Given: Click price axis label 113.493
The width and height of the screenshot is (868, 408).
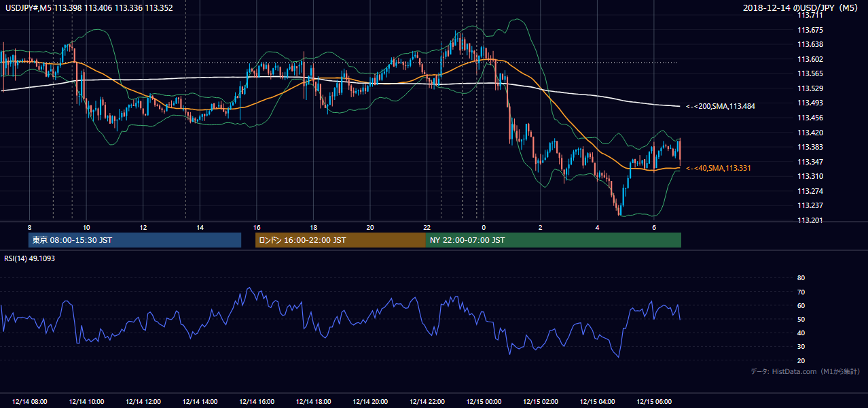Looking at the screenshot, I should [810, 103].
